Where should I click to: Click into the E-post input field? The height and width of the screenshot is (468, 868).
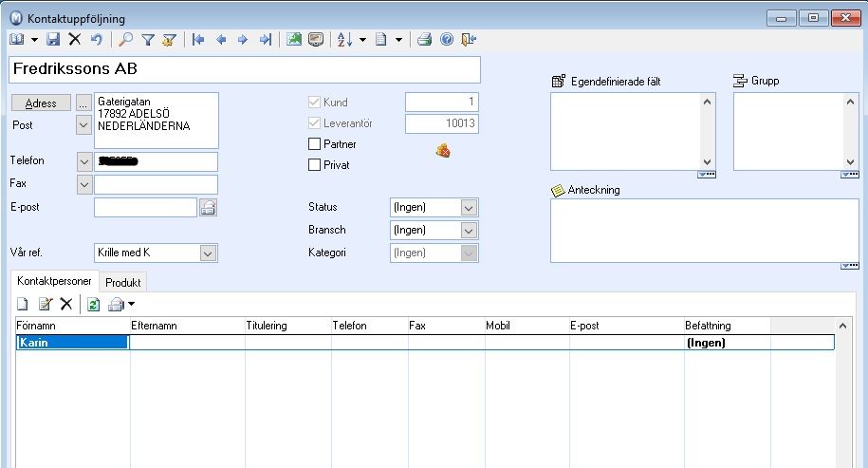pos(145,207)
